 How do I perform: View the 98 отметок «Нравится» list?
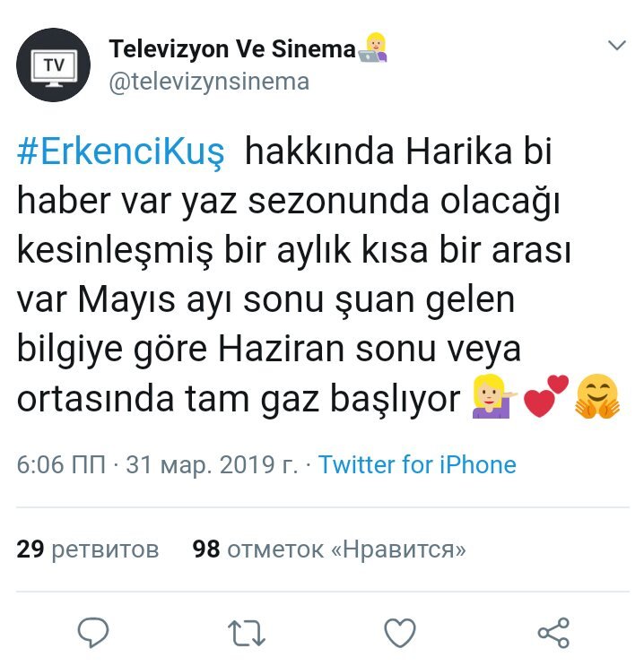click(329, 549)
